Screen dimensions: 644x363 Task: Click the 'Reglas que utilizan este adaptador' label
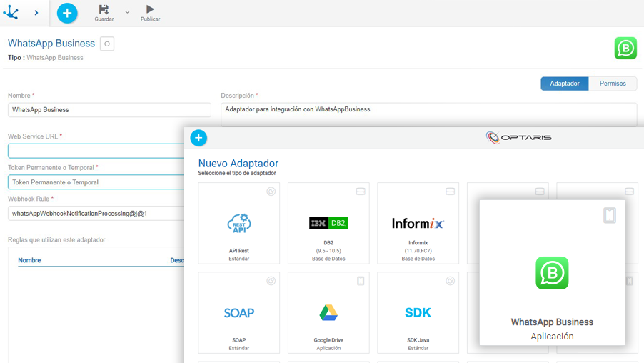click(56, 239)
